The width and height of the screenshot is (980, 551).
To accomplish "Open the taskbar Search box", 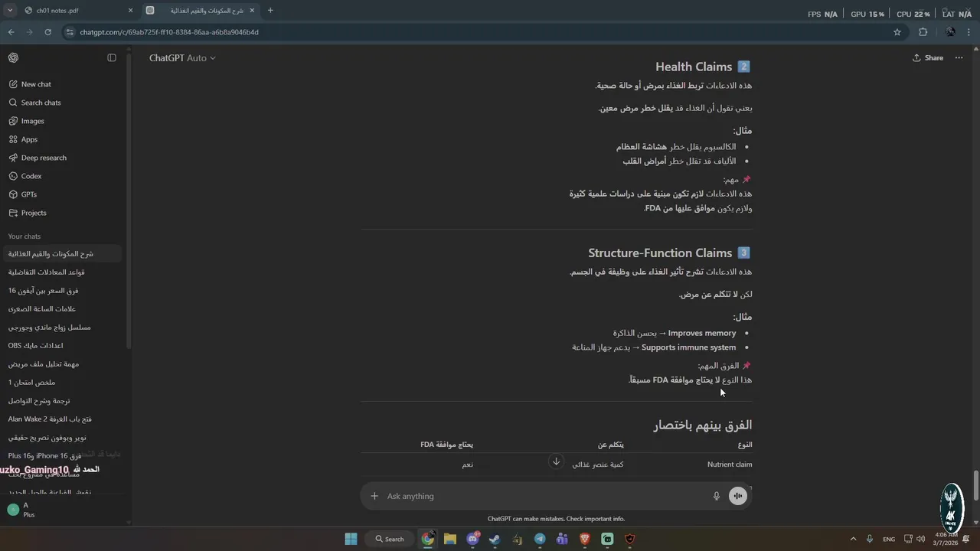I will [390, 539].
